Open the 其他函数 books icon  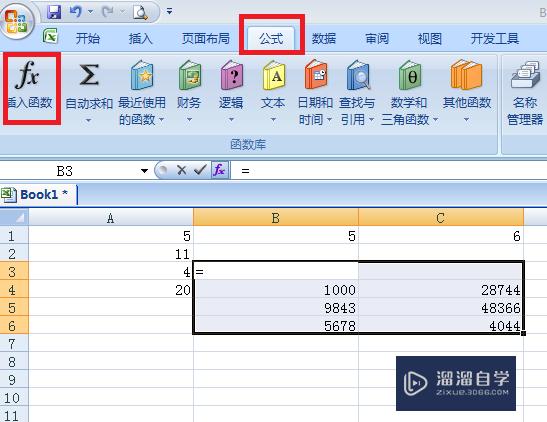pos(466,75)
